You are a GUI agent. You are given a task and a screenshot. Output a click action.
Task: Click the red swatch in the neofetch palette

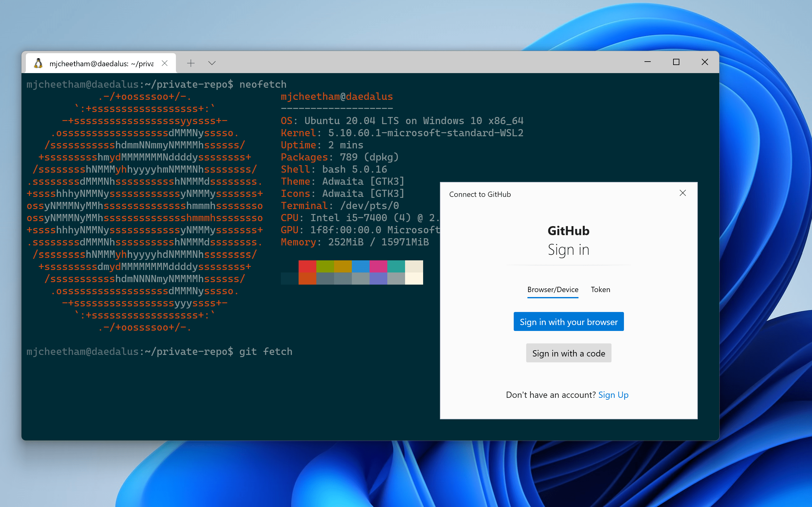pyautogui.click(x=307, y=267)
